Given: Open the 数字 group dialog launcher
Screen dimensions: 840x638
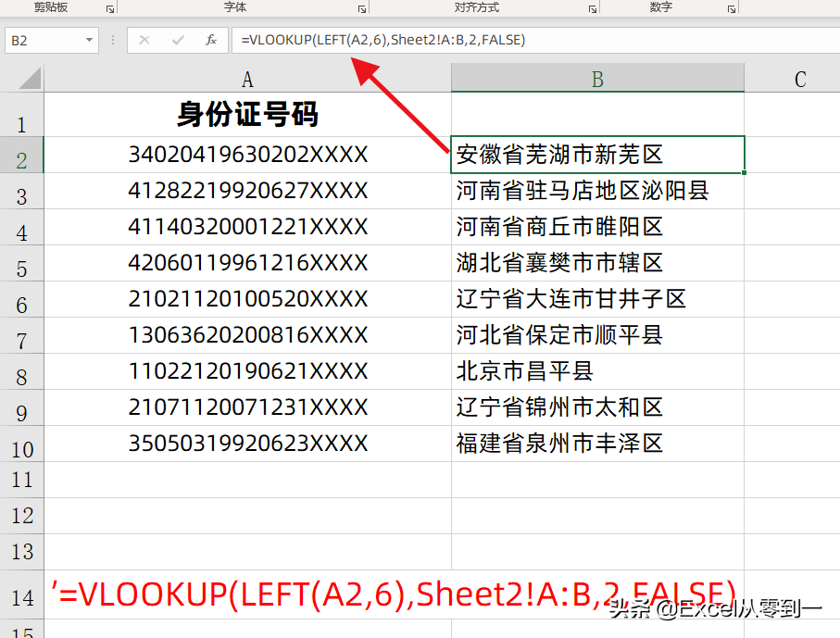Looking at the screenshot, I should 731,9.
